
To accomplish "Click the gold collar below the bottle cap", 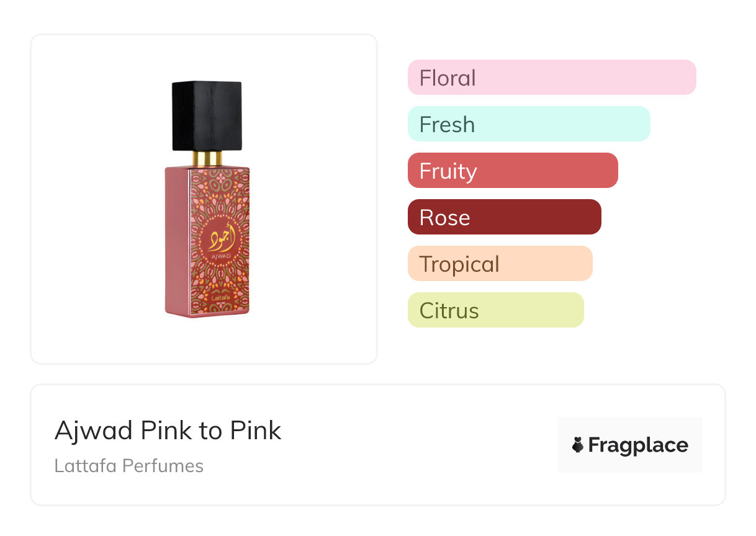I will tap(207, 159).
